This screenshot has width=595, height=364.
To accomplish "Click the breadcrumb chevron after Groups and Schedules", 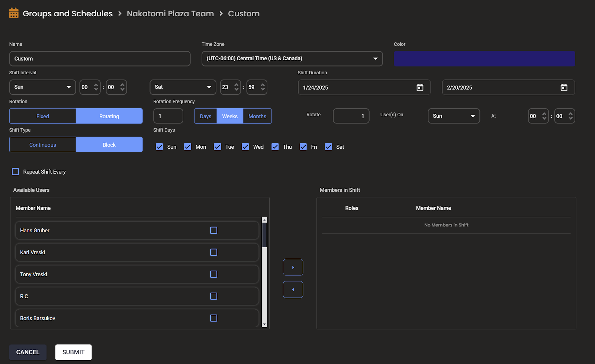I will [120, 13].
